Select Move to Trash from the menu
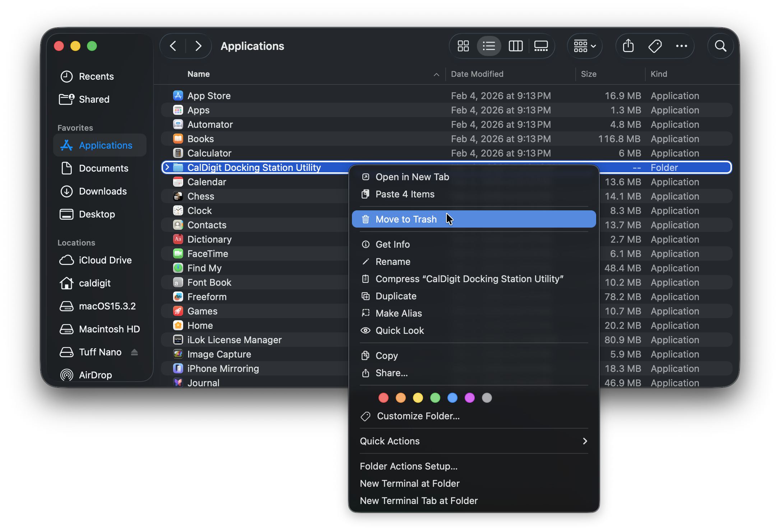 406,219
